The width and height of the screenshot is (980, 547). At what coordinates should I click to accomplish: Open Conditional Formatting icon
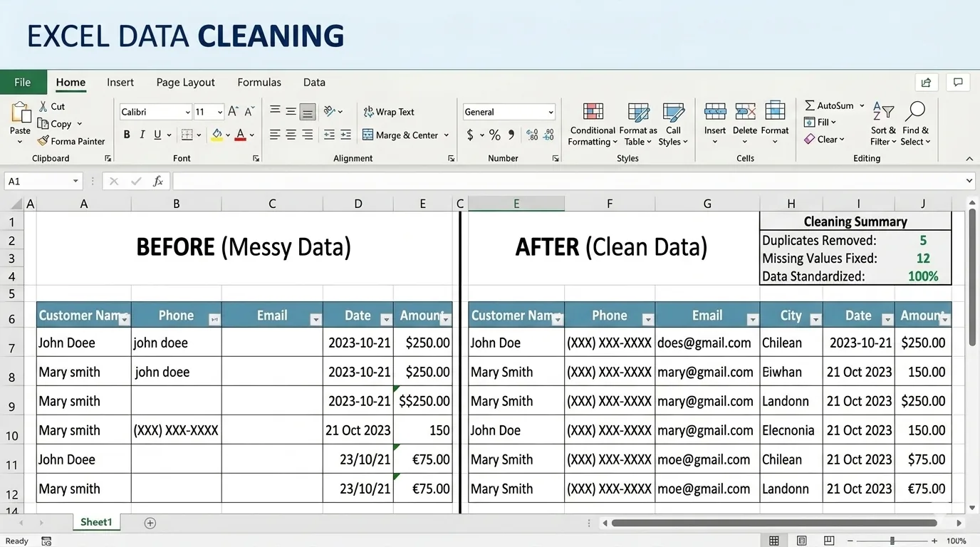(593, 112)
